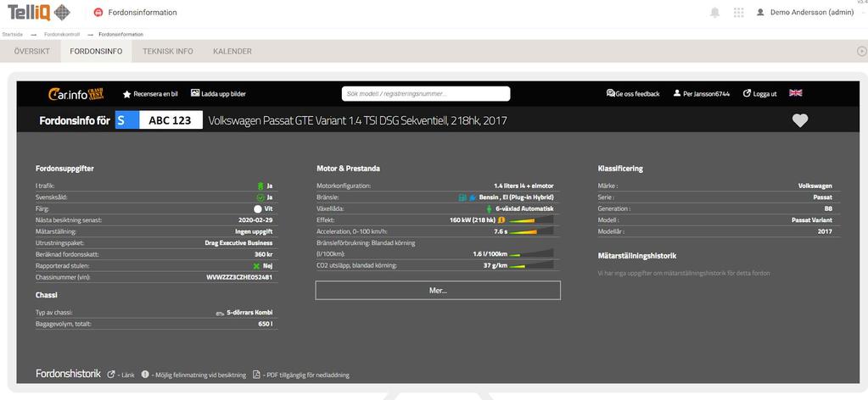
Task: Click the Per Jansson6744 person icon
Action: pyautogui.click(x=677, y=93)
